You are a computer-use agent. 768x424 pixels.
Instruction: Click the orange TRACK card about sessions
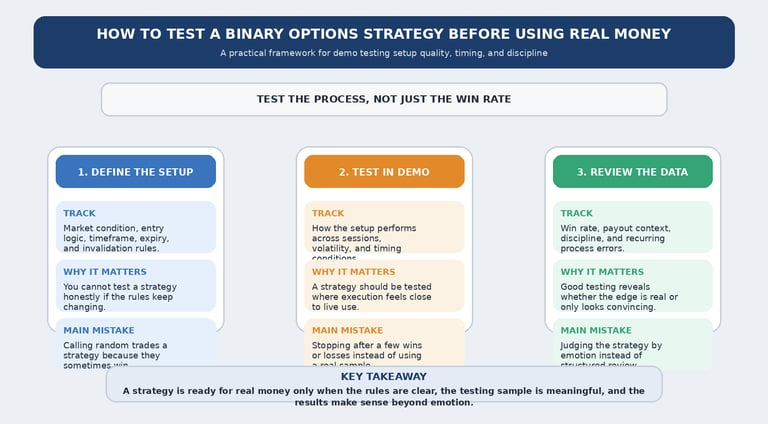384,227
